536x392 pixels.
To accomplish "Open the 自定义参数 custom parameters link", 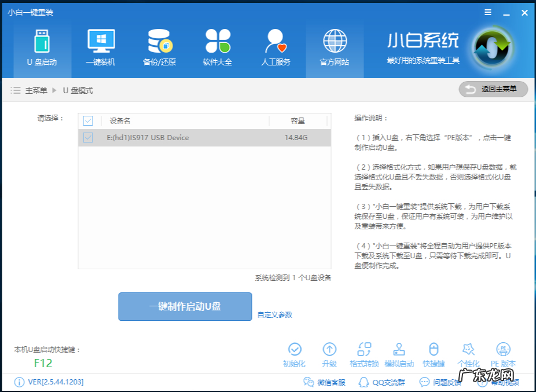I will coord(275,314).
